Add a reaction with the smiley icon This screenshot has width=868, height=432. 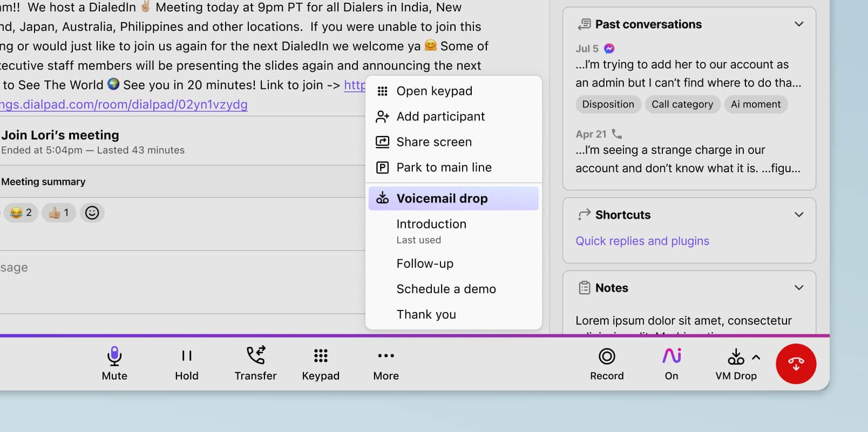[92, 213]
